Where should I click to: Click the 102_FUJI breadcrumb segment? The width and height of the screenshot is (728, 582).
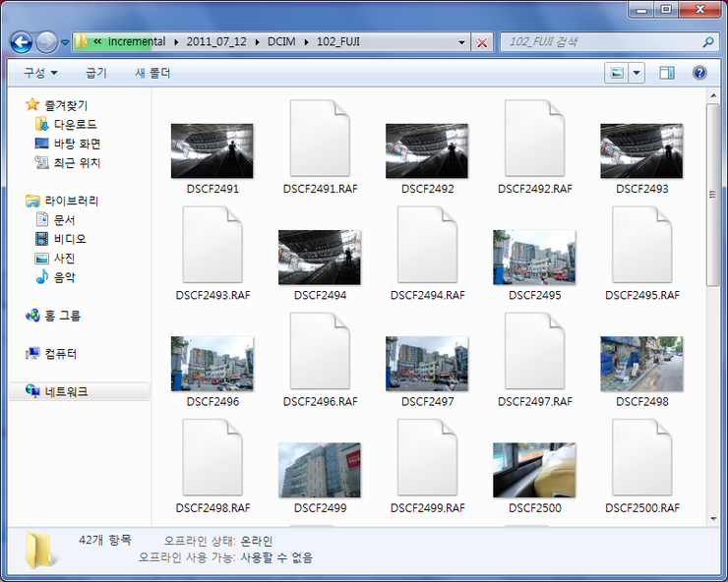tap(338, 41)
